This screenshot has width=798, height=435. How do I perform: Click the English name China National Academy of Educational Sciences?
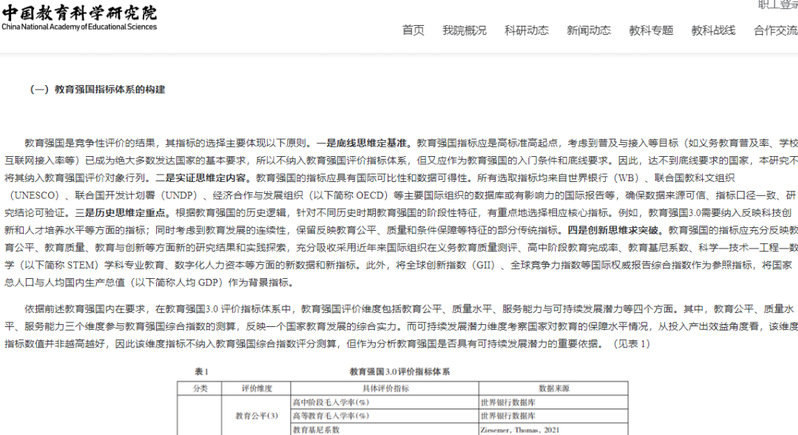(79, 27)
